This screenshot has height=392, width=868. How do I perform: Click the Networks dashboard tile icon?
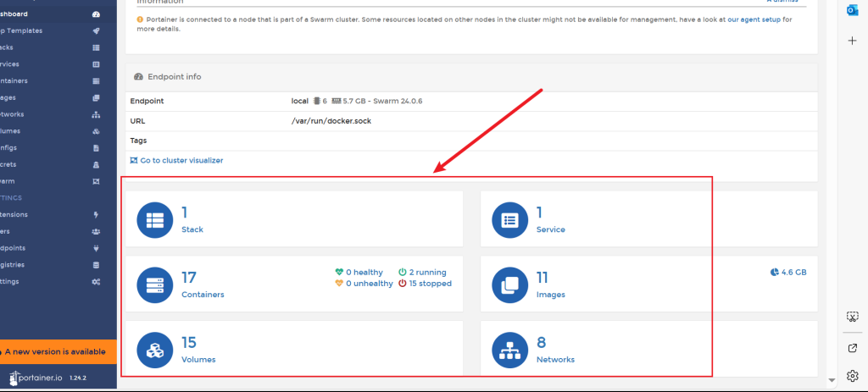pyautogui.click(x=509, y=350)
